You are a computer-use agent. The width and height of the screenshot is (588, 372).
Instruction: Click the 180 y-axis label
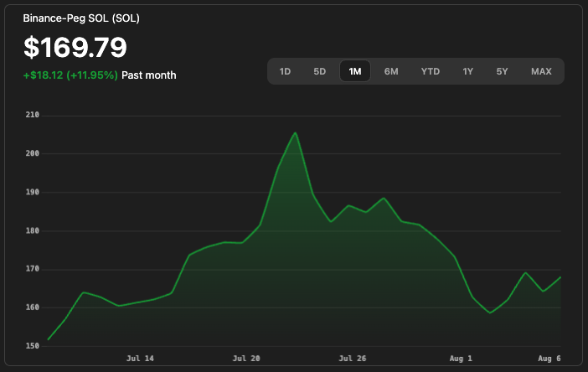coord(33,230)
